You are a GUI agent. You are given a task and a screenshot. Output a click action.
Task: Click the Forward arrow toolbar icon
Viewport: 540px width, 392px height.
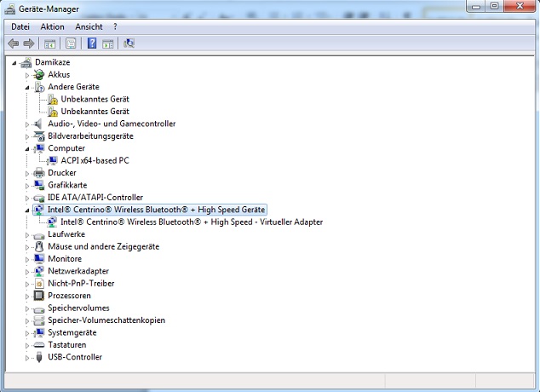click(29, 43)
